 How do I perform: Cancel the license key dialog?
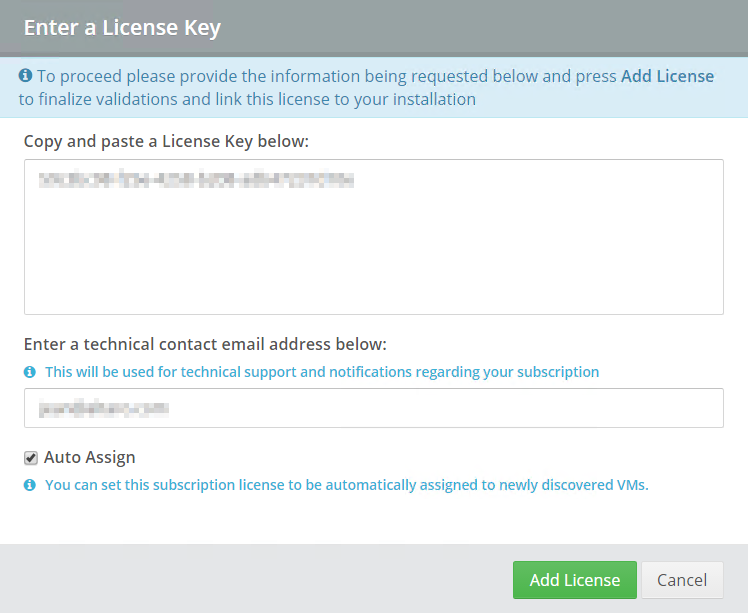[x=682, y=580]
